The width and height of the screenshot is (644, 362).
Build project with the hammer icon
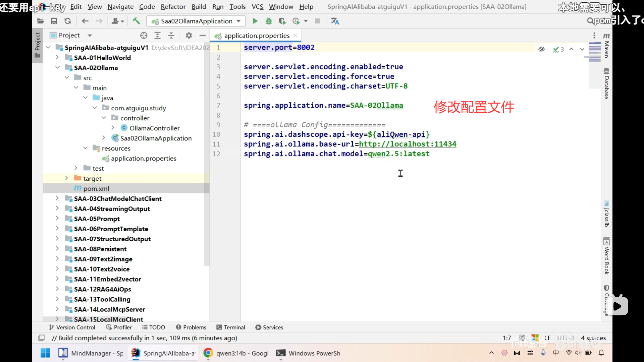coord(136,21)
